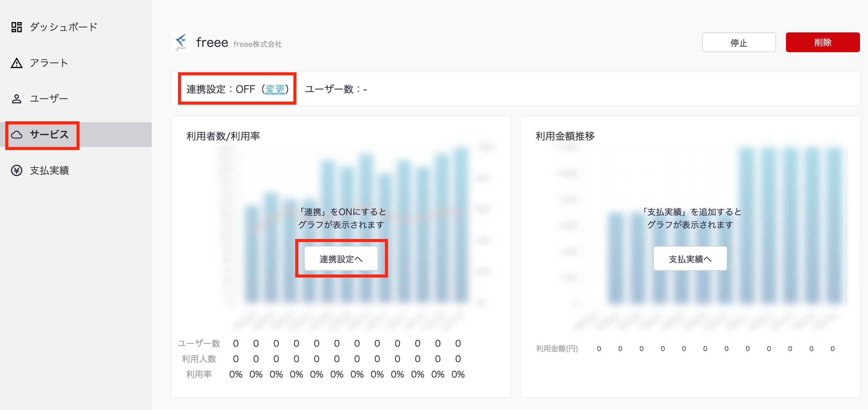Click the 変更 link beside 連携設定
This screenshot has width=868, height=410.
tap(275, 89)
